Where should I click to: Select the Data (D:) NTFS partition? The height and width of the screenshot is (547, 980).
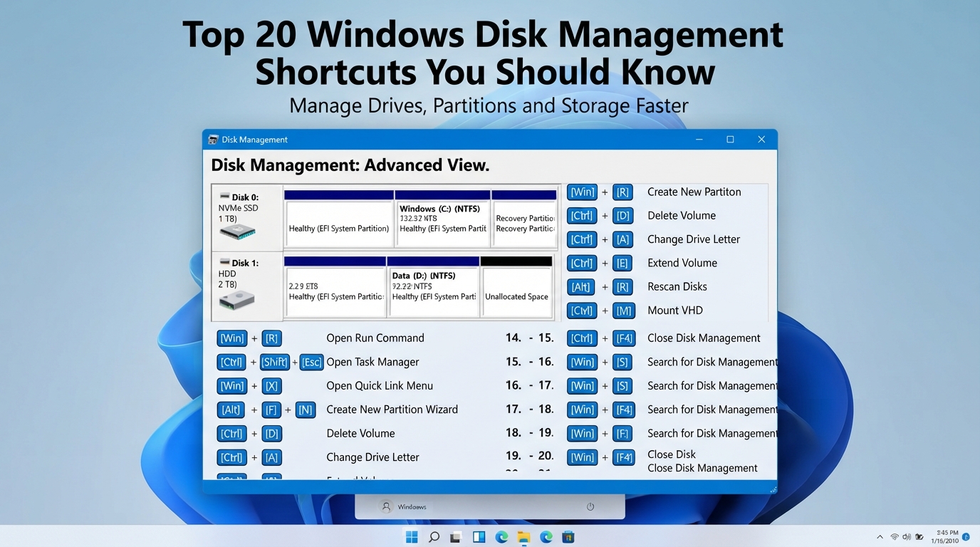point(434,286)
